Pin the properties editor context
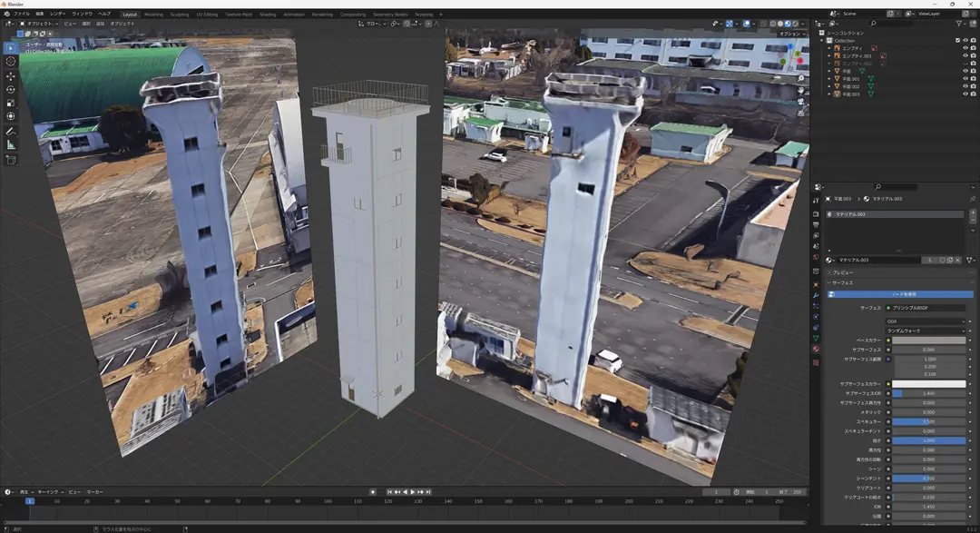This screenshot has height=533, width=980. click(x=972, y=199)
